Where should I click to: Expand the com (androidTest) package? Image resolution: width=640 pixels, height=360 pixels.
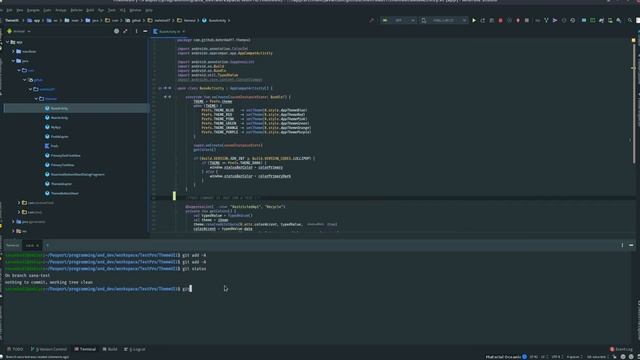(x=19, y=203)
